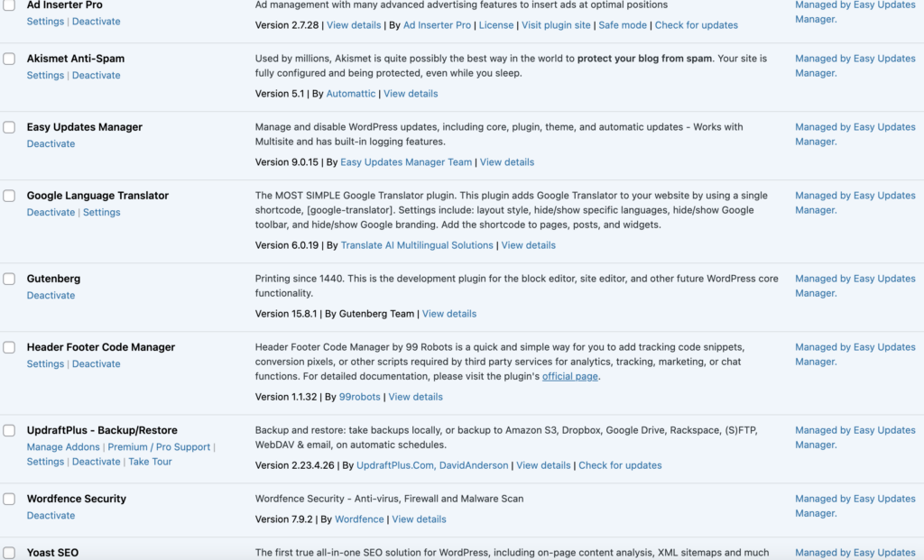Select the Google Language Translator checkbox
The width and height of the screenshot is (924, 560).
click(9, 196)
